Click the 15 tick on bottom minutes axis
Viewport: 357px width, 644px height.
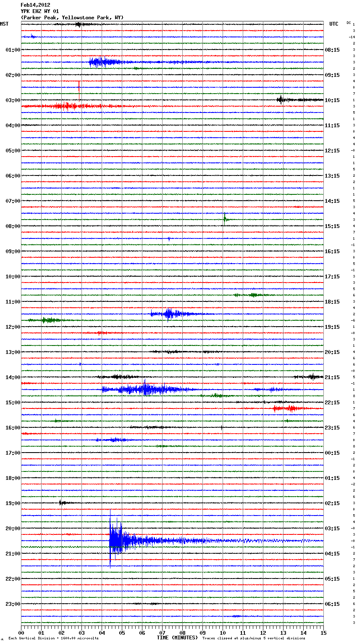pos(323,632)
